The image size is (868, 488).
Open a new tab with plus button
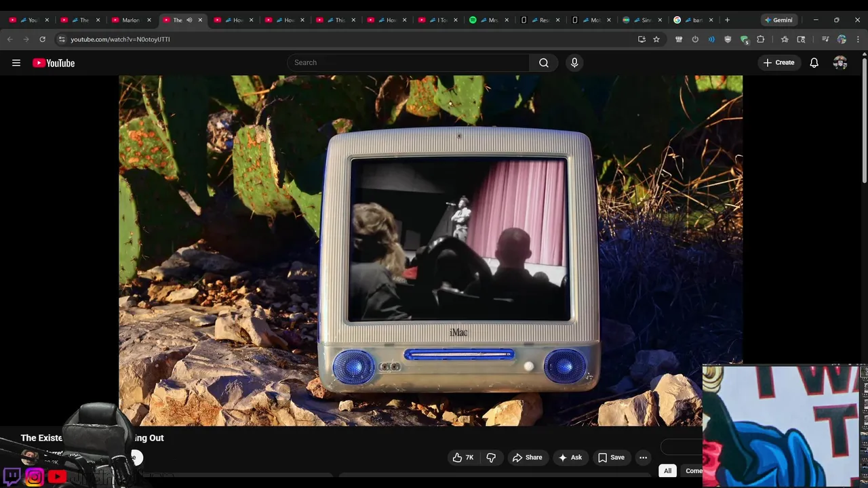(x=727, y=20)
